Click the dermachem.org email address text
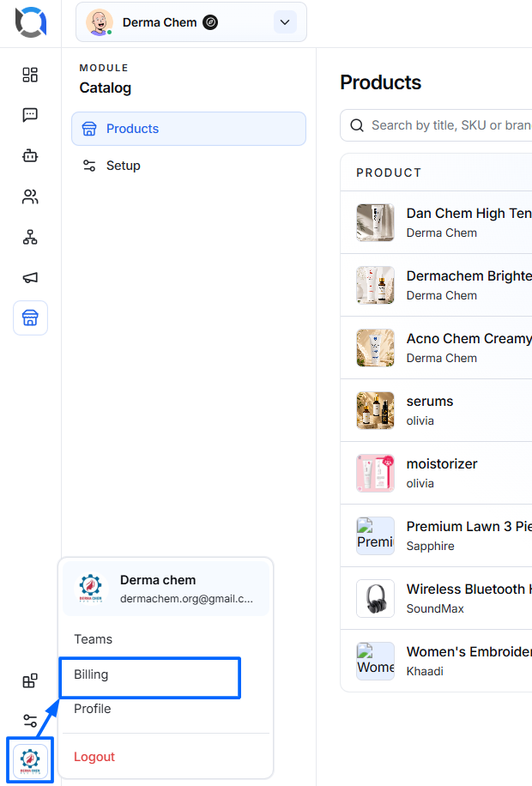This screenshot has width=532, height=786. (x=186, y=599)
